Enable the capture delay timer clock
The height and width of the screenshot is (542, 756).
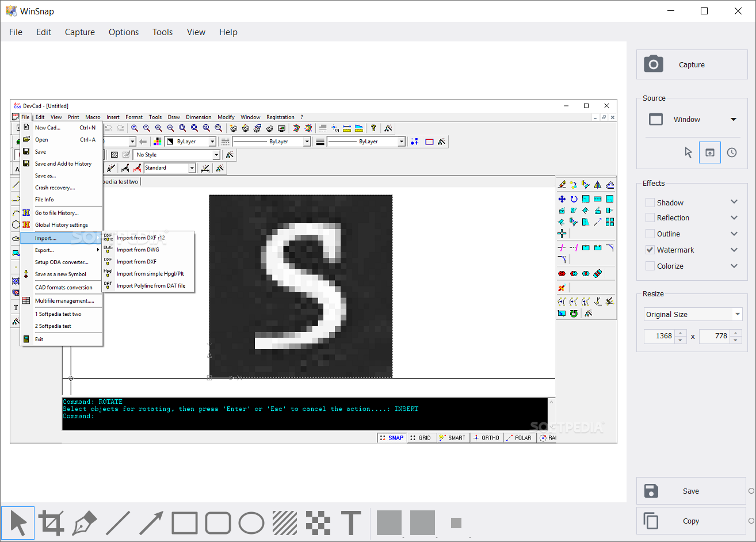[732, 152]
